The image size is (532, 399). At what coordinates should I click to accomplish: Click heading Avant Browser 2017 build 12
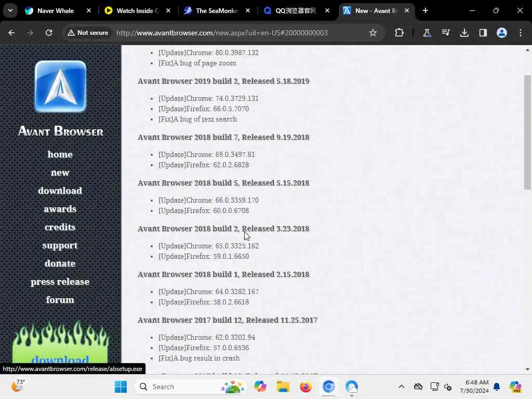(x=228, y=320)
